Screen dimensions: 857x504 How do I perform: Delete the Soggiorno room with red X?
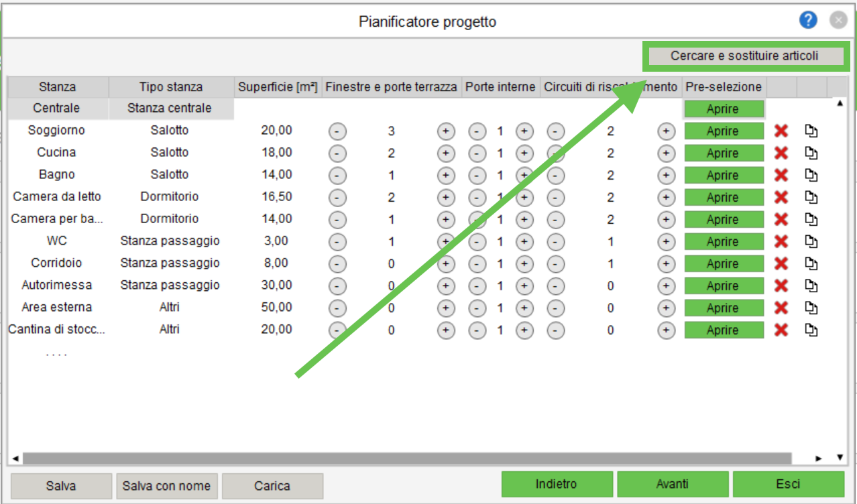click(x=781, y=131)
